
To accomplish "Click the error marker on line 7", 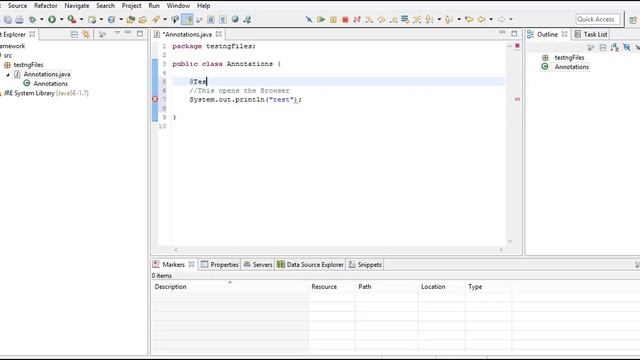I will [155, 99].
